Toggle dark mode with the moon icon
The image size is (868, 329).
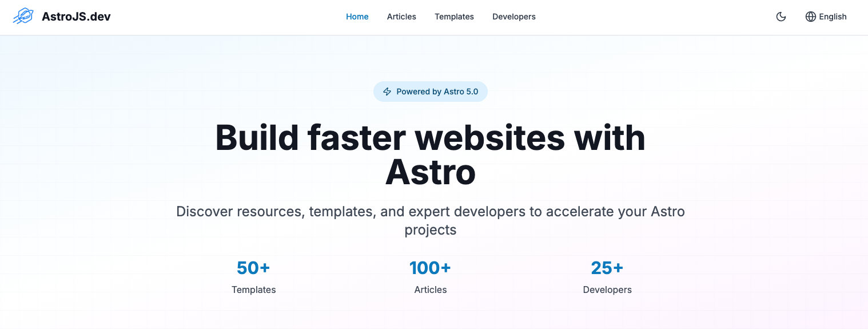781,17
